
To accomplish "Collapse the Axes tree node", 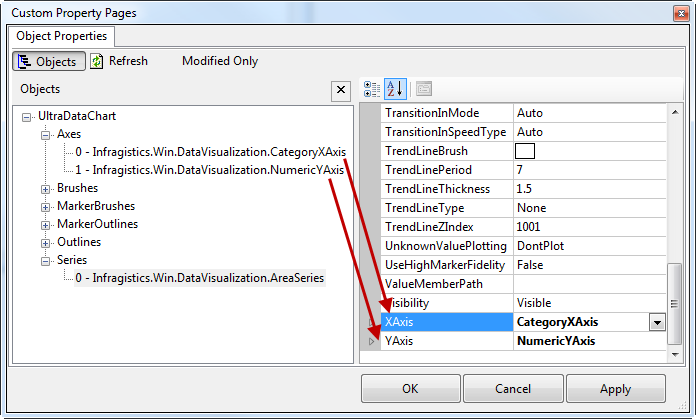I will tap(46, 134).
